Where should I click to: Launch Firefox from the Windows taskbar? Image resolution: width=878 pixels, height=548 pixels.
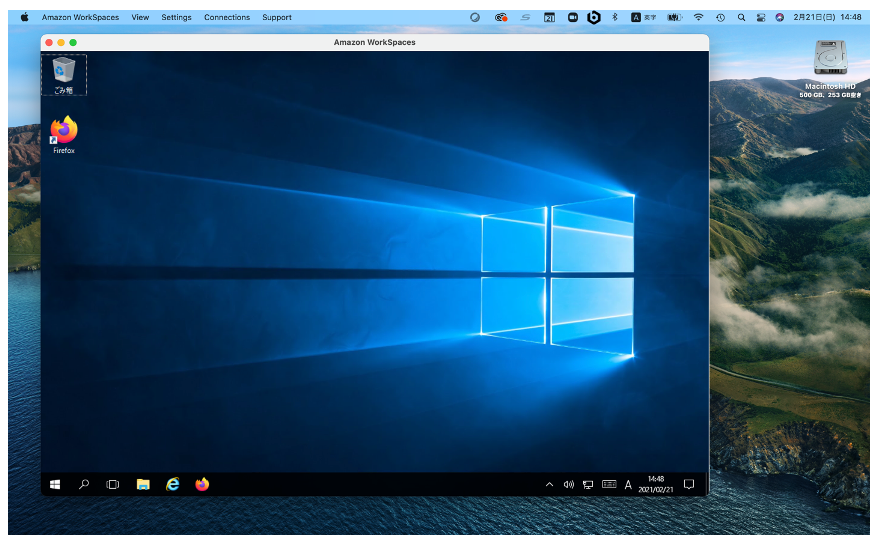[202, 484]
